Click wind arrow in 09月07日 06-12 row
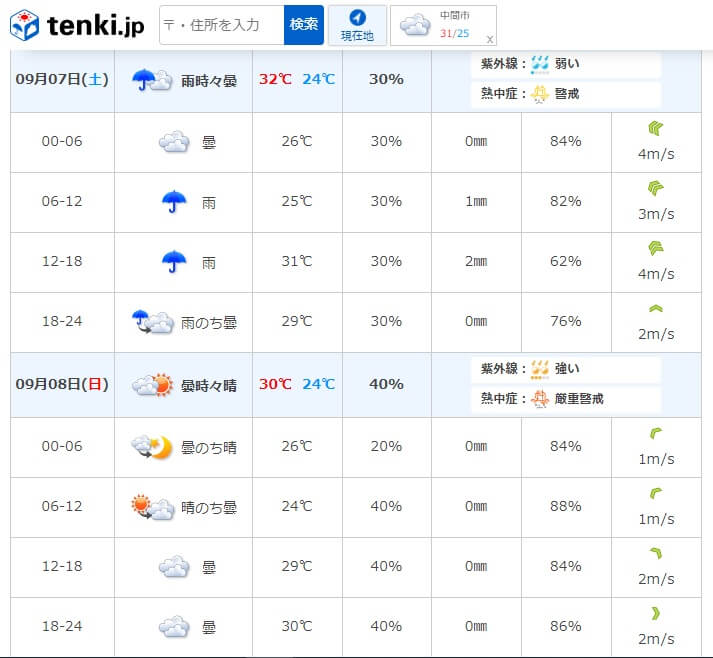 click(x=655, y=188)
